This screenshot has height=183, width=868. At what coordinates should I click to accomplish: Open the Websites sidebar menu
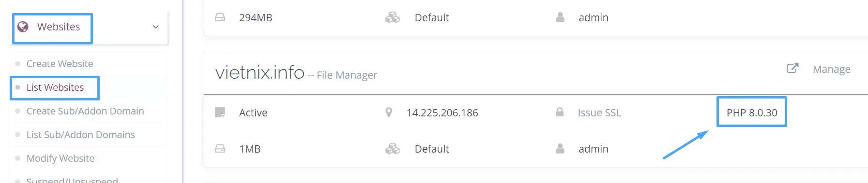(x=59, y=27)
